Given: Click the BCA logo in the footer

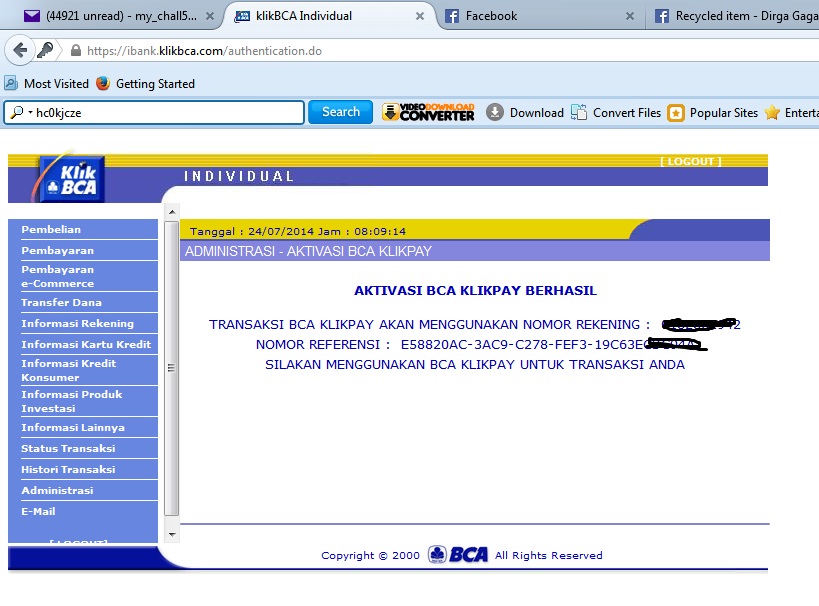Looking at the screenshot, I should (x=459, y=555).
